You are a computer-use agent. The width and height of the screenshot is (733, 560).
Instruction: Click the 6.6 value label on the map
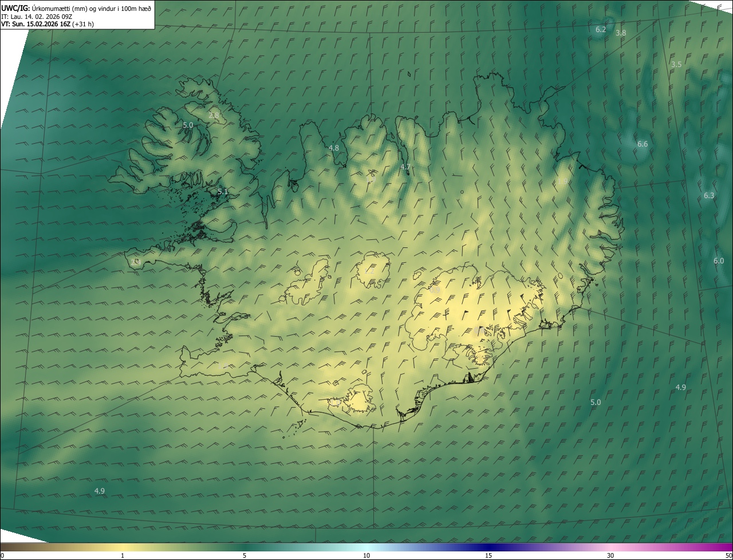(x=643, y=144)
